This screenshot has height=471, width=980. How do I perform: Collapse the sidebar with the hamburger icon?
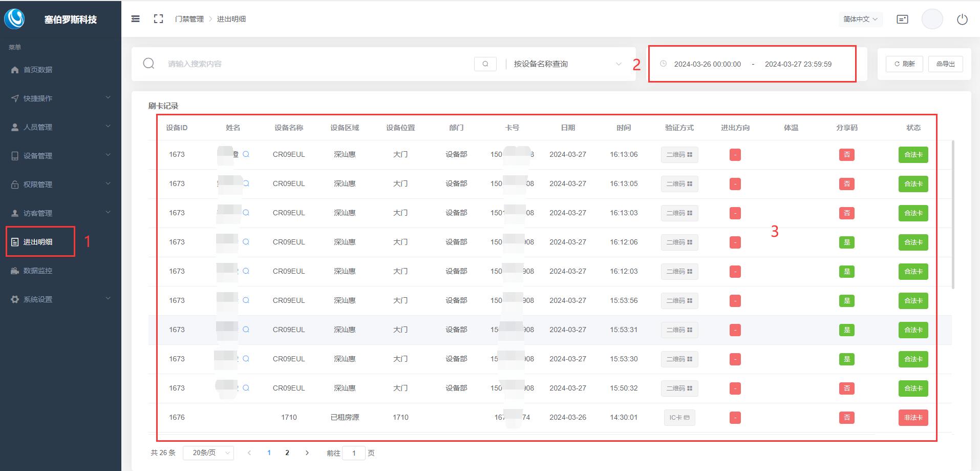coord(136,19)
